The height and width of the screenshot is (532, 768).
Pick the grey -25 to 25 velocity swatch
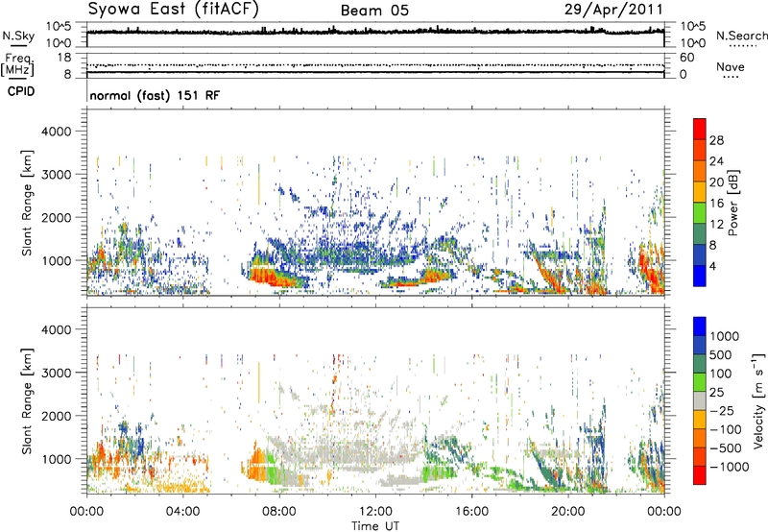tap(700, 400)
